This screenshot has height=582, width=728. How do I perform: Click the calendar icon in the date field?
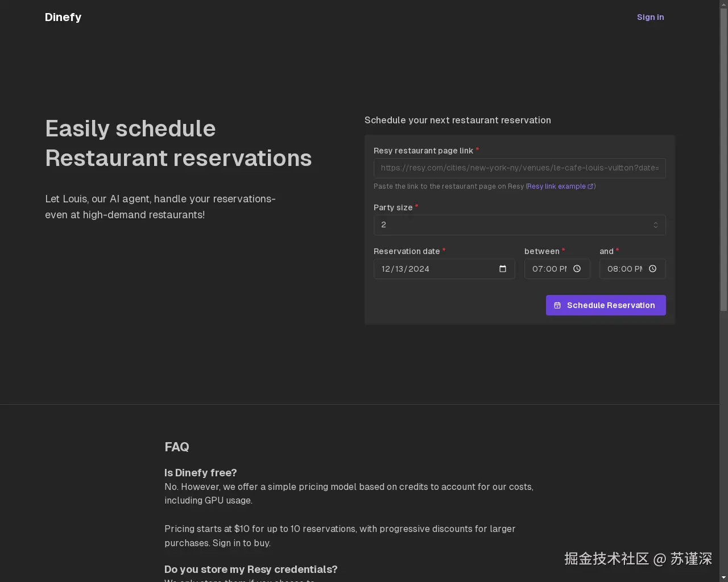pos(503,269)
